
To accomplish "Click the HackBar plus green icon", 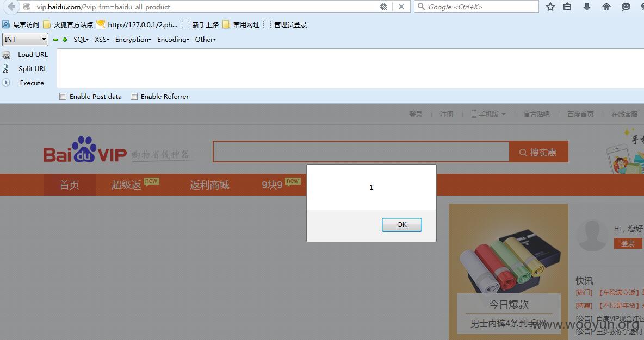I will pyautogui.click(x=65, y=40).
